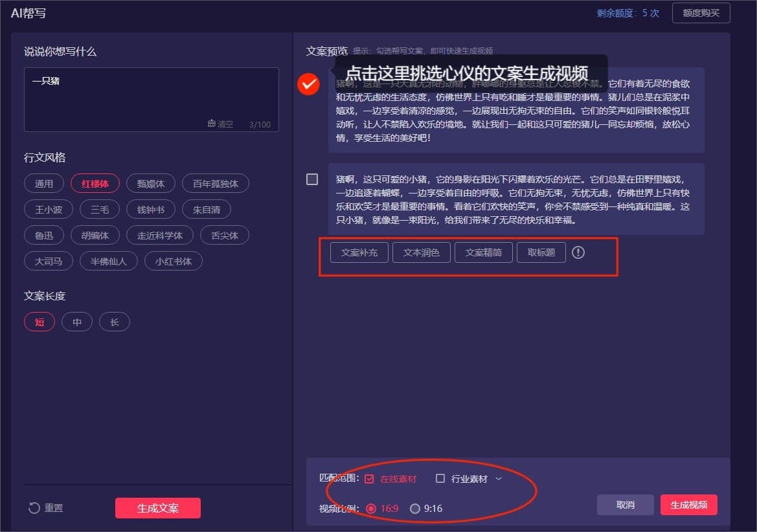
Task: Set copy length to 长
Action: click(x=115, y=322)
